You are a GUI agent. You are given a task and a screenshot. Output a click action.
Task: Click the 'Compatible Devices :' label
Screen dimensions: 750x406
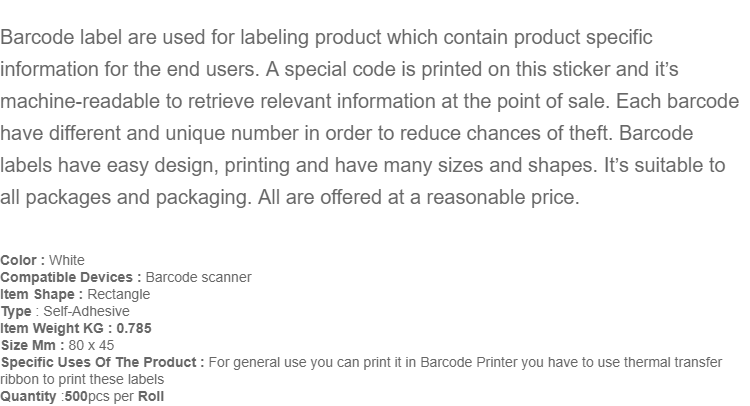[71, 277]
